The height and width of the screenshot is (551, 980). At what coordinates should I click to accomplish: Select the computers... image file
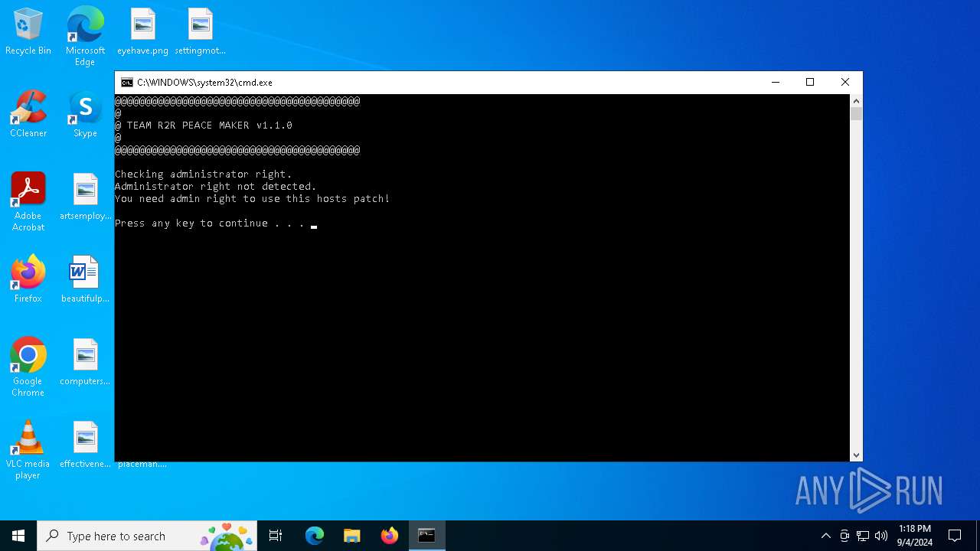[85, 363]
